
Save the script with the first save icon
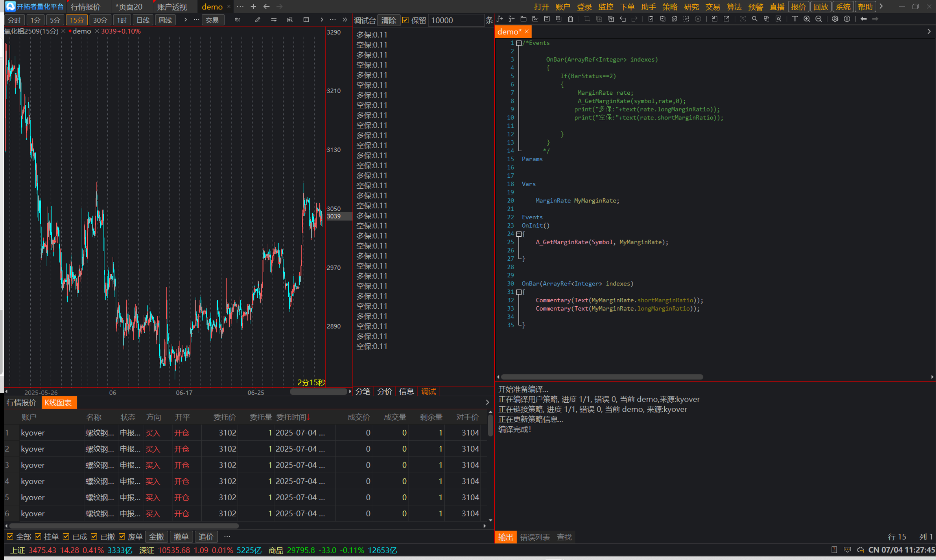click(547, 19)
